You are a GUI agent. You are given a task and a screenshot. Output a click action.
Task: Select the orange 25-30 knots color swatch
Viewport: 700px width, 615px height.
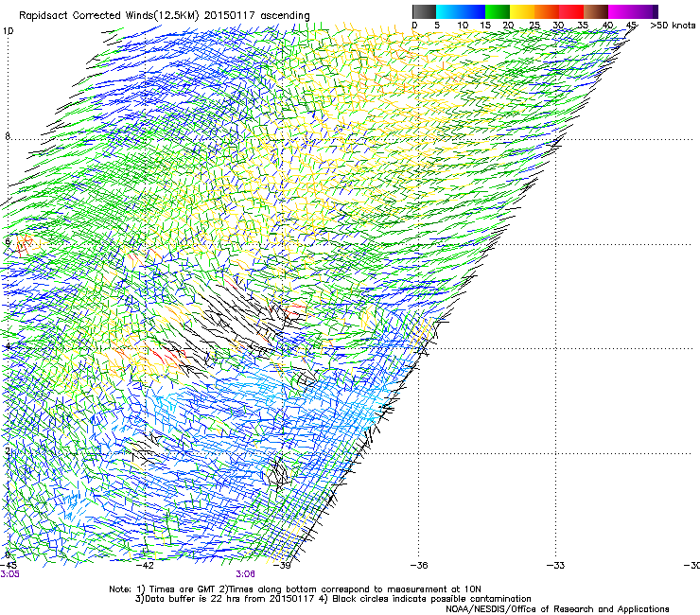[x=547, y=11]
